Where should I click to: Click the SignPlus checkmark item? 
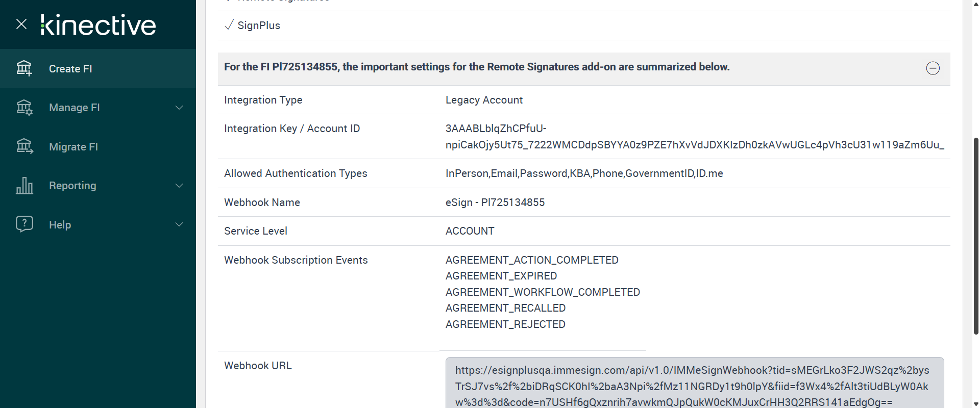[253, 25]
